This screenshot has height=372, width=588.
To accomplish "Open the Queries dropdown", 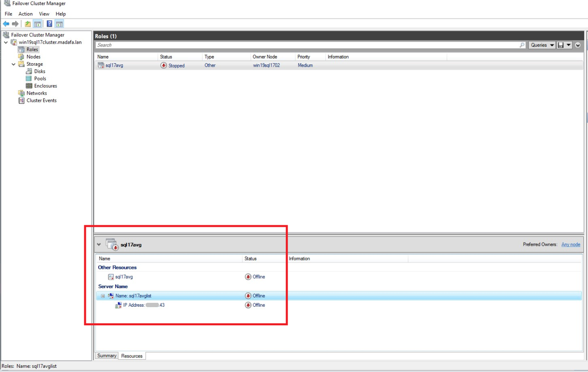I will [542, 45].
